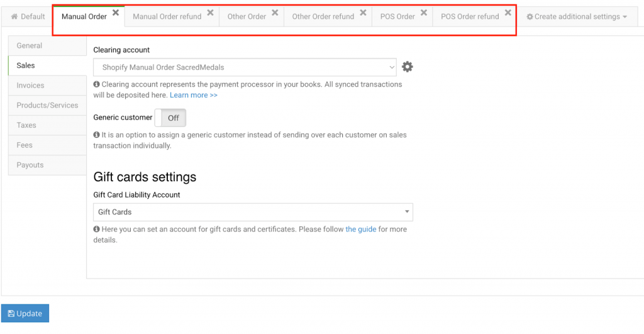
Task: Close the Manual Order refund tab
Action: point(210,13)
